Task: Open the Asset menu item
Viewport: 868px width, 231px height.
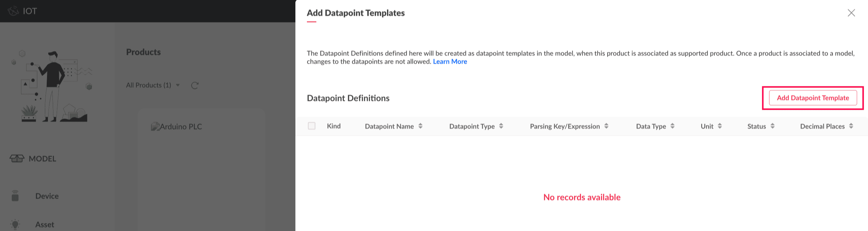Action: click(x=45, y=224)
